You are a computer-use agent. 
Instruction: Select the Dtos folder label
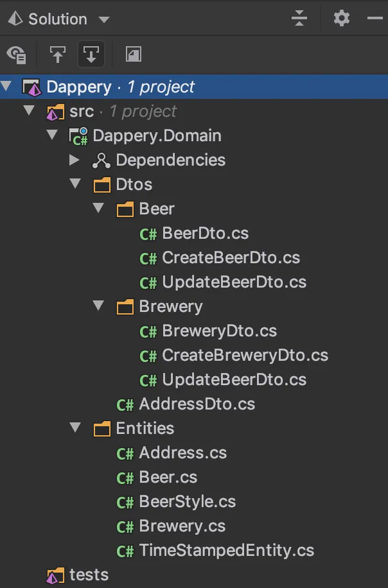(134, 184)
